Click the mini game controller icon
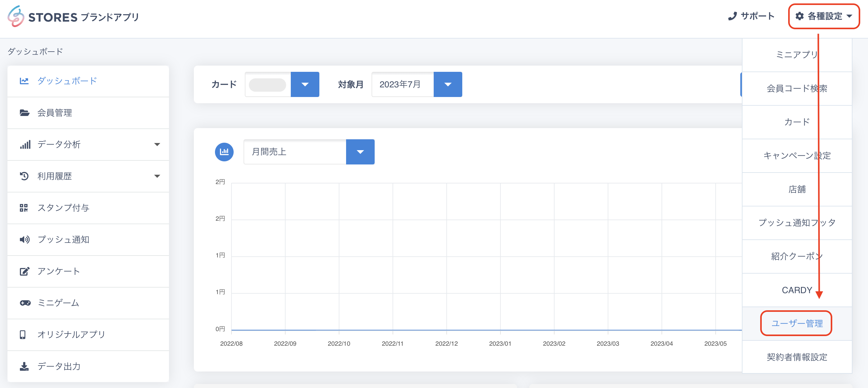This screenshot has width=868, height=388. (x=25, y=303)
